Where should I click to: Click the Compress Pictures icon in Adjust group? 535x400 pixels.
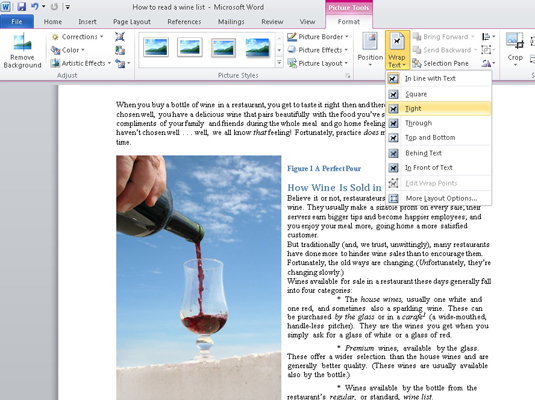(120, 37)
